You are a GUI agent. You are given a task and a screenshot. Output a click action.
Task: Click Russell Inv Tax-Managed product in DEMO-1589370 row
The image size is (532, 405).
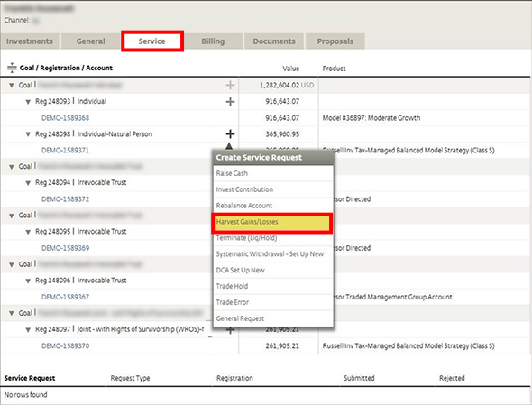[408, 346]
